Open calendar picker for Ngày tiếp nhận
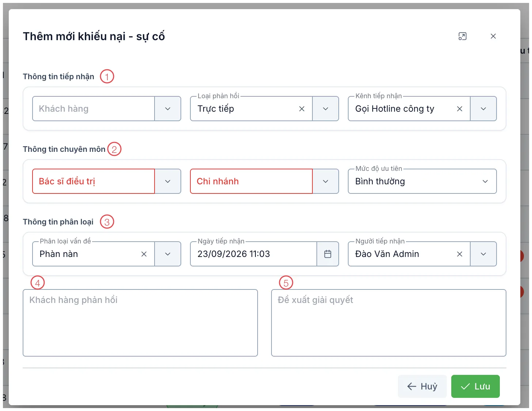 pos(328,254)
